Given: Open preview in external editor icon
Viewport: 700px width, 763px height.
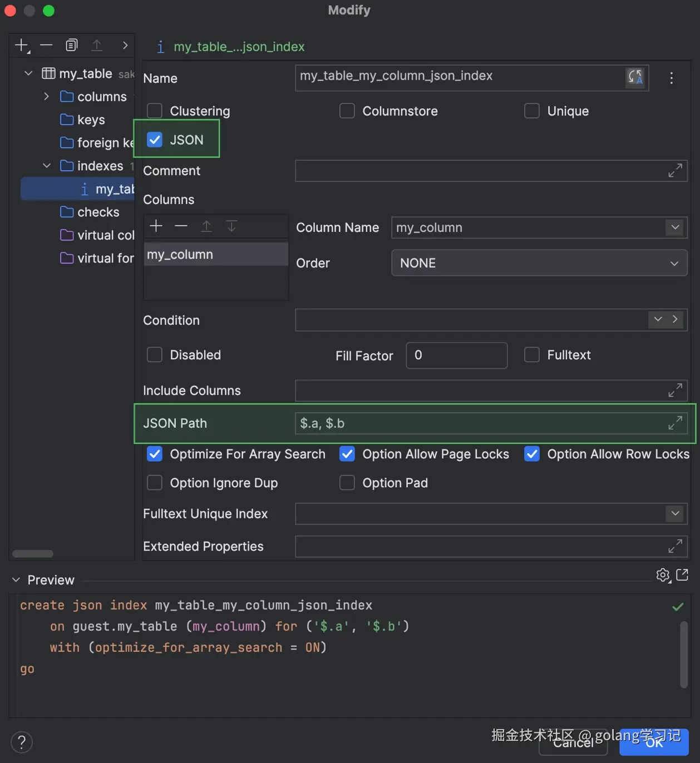Looking at the screenshot, I should pyautogui.click(x=682, y=575).
